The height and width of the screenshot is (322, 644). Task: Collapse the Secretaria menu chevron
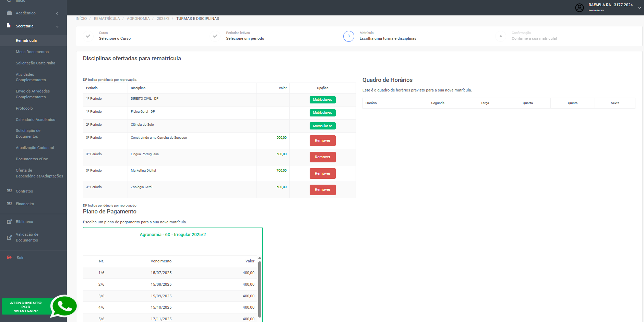(x=57, y=26)
